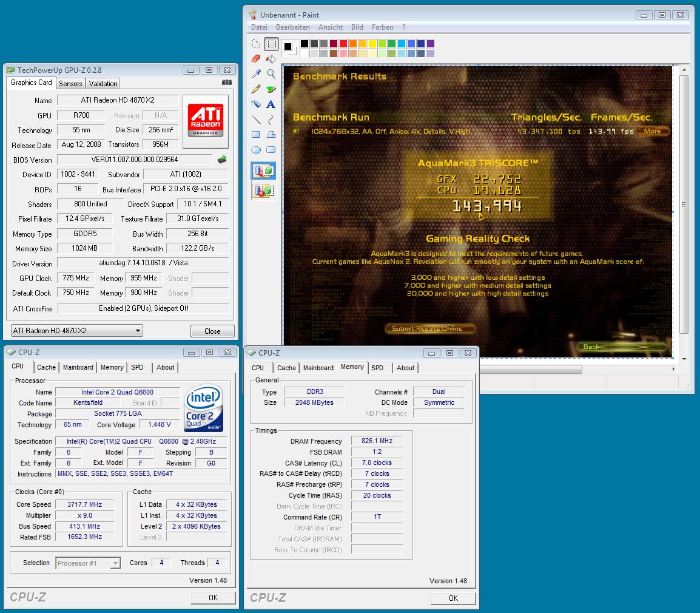This screenshot has width=700, height=613.
Task: Select the Rectangle shape tool
Action: [256, 135]
